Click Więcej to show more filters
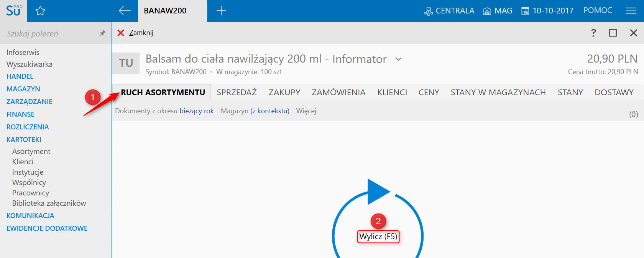Screen dimensions: 644x258 tap(306, 111)
